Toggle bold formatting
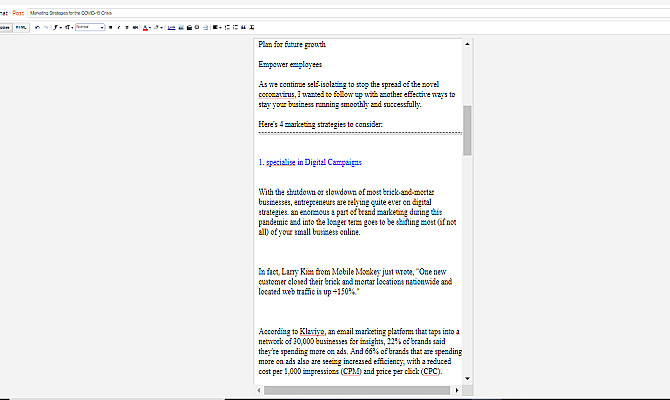The width and height of the screenshot is (670, 400). [111, 27]
